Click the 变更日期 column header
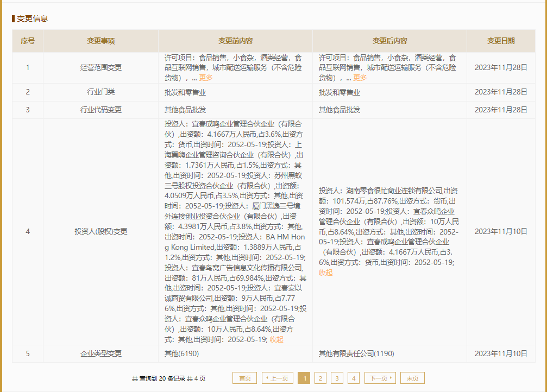 click(501, 41)
